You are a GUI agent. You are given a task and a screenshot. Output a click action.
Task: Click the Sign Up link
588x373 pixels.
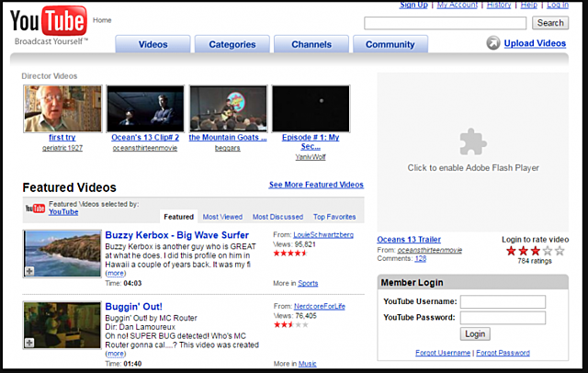click(413, 5)
